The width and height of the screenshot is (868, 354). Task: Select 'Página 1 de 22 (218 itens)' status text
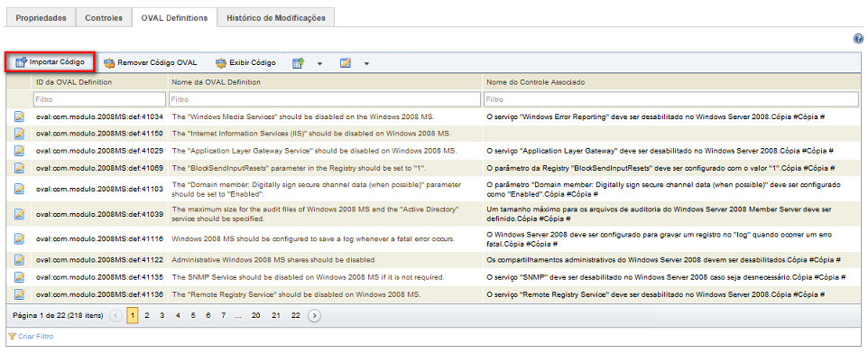coord(58,315)
